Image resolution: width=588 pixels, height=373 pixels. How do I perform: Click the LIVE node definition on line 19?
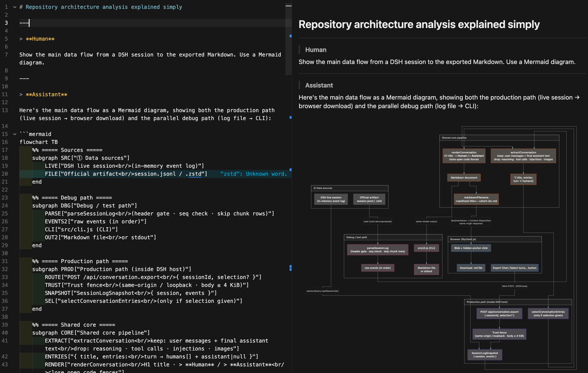pyautogui.click(x=125, y=166)
